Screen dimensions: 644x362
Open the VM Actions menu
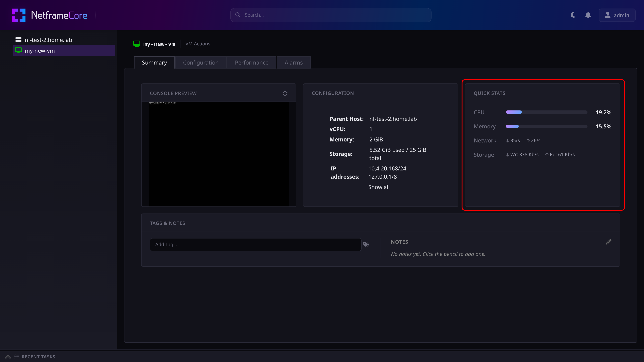tap(198, 44)
